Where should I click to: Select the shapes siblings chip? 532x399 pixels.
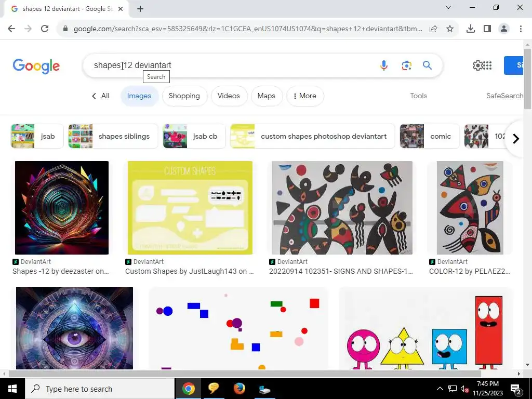pos(113,136)
